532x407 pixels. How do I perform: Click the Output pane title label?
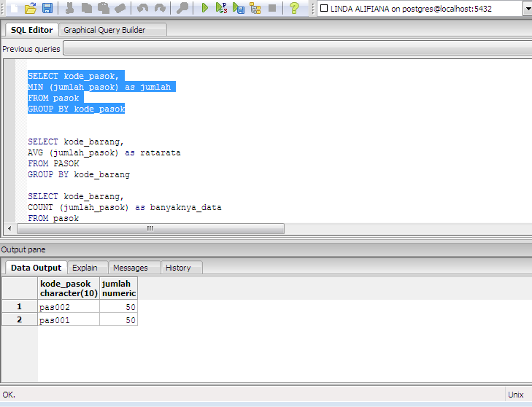click(x=23, y=249)
